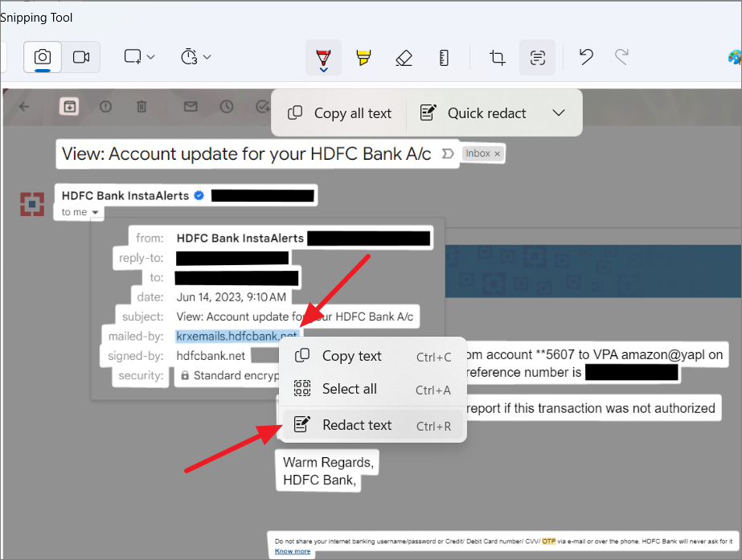
Task: Click the highlighted OTP word in footer
Action: 549,541
